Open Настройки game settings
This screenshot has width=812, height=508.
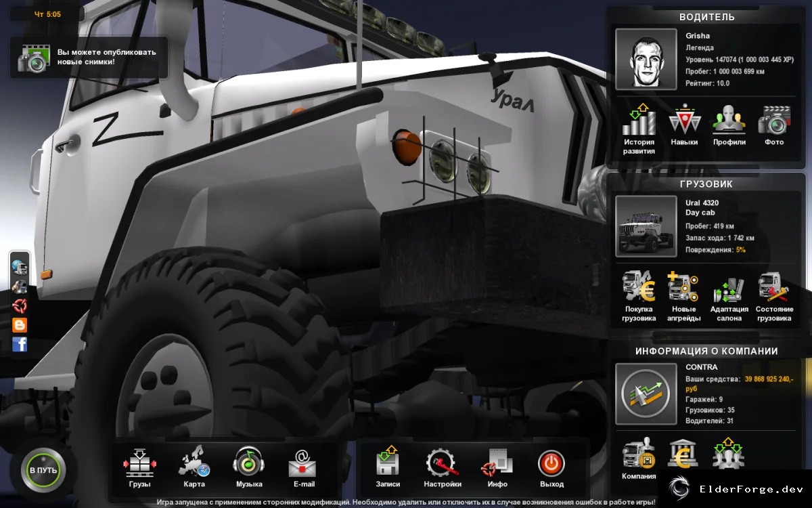[x=443, y=468]
